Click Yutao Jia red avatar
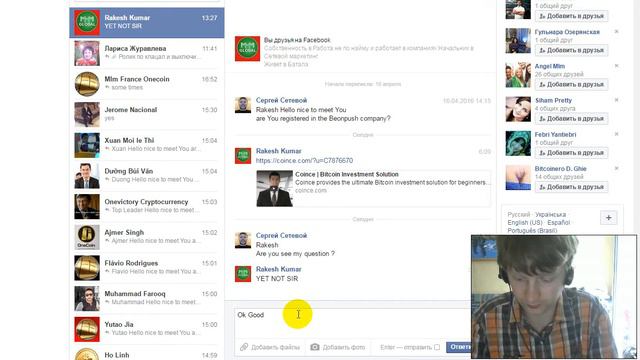640x360 pixels. tap(87, 329)
